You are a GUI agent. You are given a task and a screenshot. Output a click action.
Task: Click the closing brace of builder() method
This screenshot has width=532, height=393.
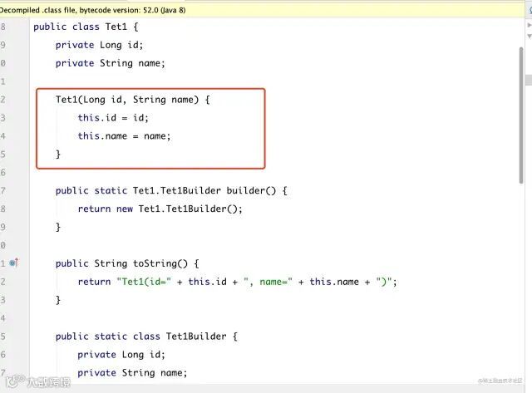(58, 227)
